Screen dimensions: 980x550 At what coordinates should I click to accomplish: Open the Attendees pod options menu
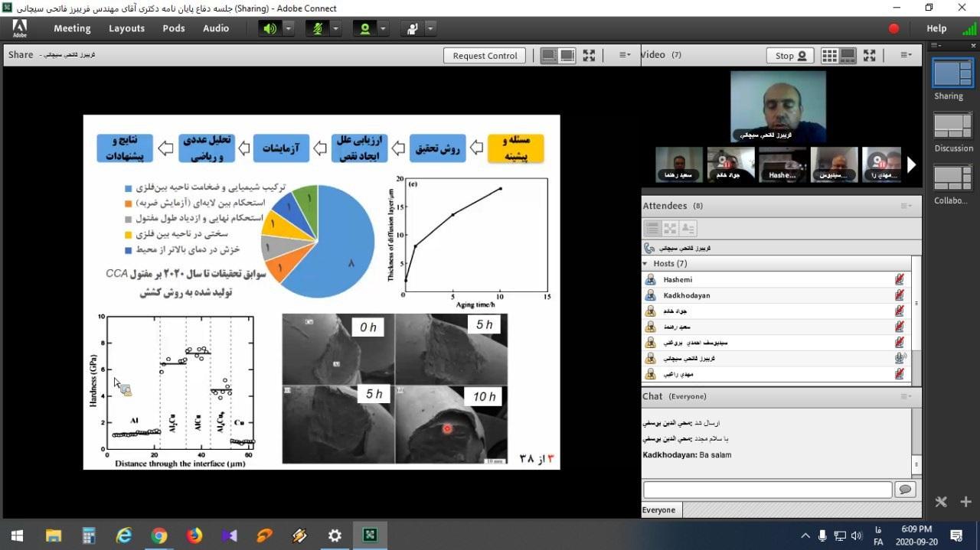906,206
